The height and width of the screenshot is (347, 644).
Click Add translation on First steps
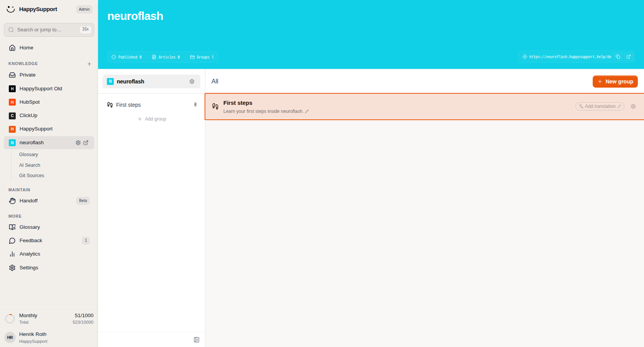click(x=600, y=106)
